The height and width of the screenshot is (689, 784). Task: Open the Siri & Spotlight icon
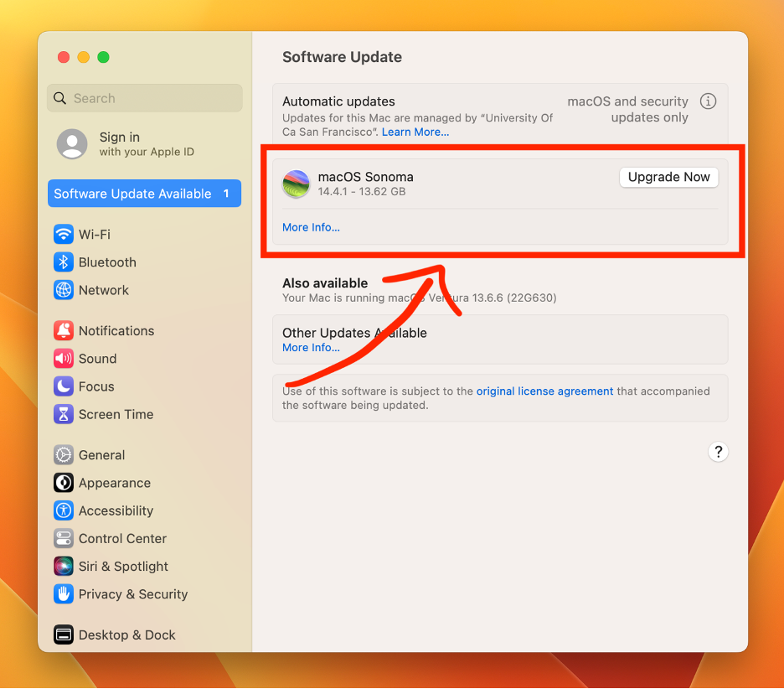pyautogui.click(x=64, y=567)
